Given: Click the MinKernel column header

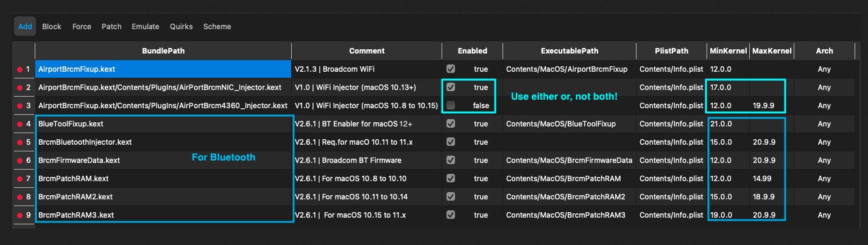Looking at the screenshot, I should 727,51.
